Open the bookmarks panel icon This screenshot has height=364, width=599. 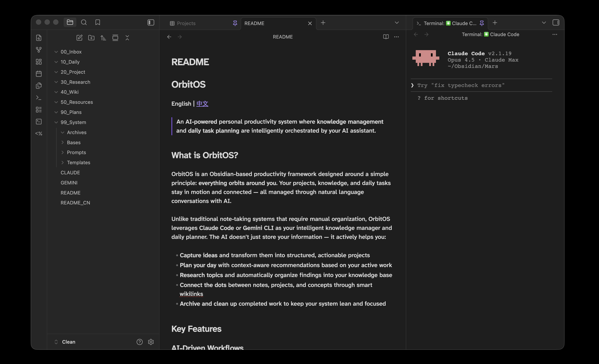tap(98, 22)
